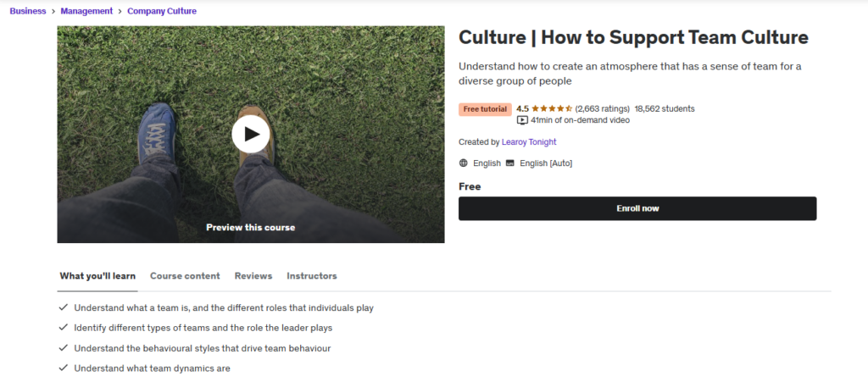Viewport: 868px width, 376px height.
Task: Click the 4.5 rating number
Action: coord(522,108)
